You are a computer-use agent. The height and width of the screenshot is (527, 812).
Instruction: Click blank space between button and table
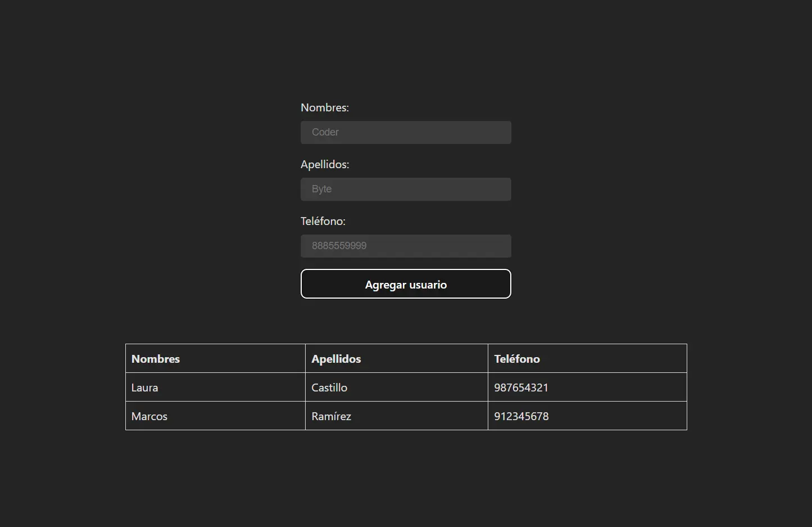[x=406, y=321]
